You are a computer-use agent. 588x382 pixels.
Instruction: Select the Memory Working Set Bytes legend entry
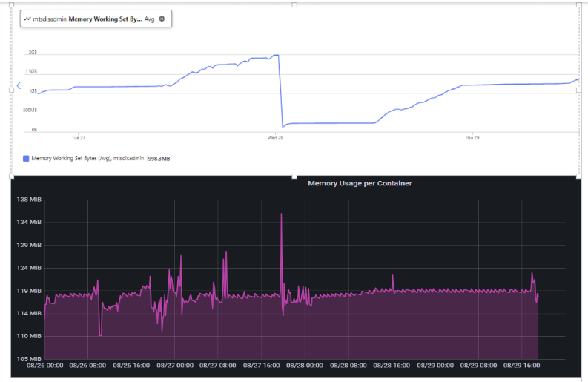tap(87, 158)
